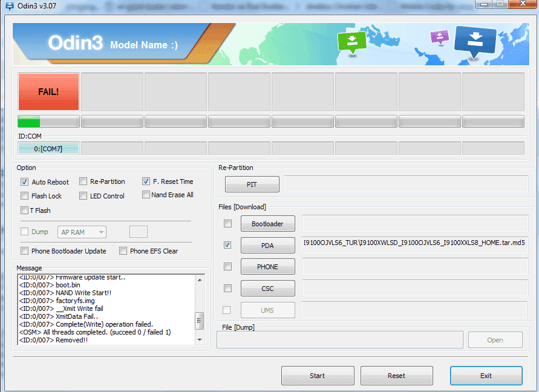Viewport: 539px width, 392px height.
Task: Browse for a PIT file
Action: click(252, 184)
